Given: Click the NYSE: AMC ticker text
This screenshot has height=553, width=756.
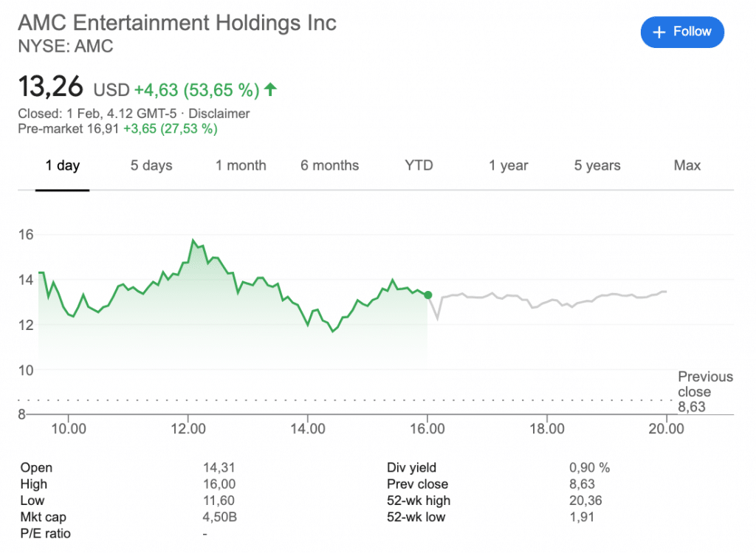Looking at the screenshot, I should (65, 47).
